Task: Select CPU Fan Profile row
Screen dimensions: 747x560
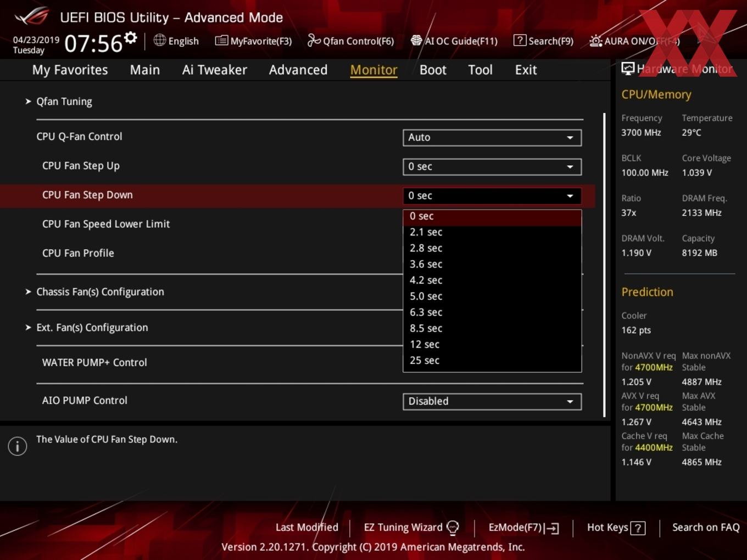Action: [x=78, y=253]
